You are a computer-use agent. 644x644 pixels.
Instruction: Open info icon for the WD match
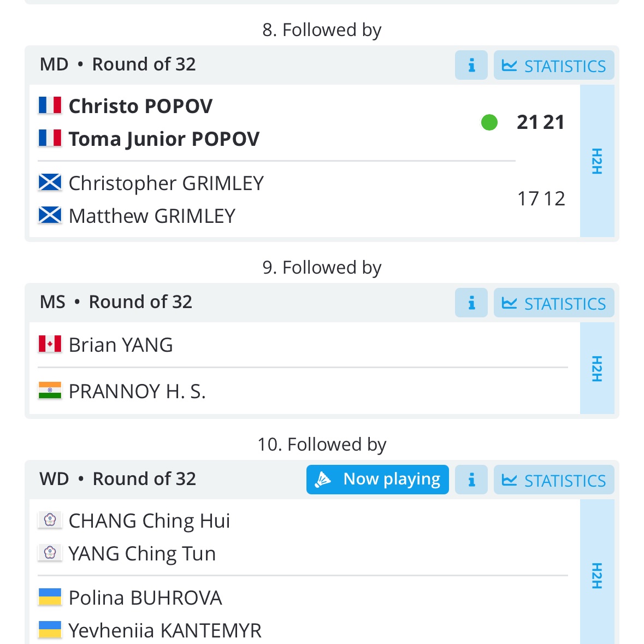(471, 480)
